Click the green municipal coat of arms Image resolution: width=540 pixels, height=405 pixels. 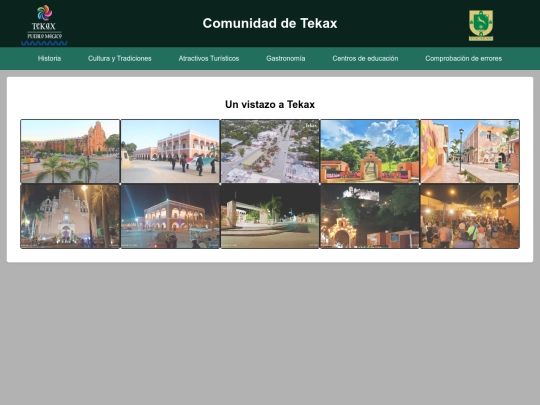click(x=481, y=25)
